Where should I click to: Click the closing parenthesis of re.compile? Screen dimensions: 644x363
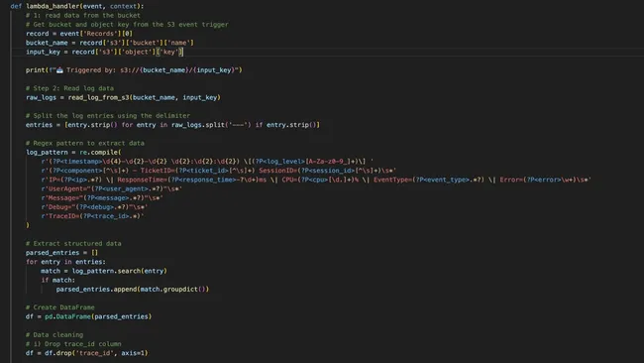pyautogui.click(x=28, y=225)
